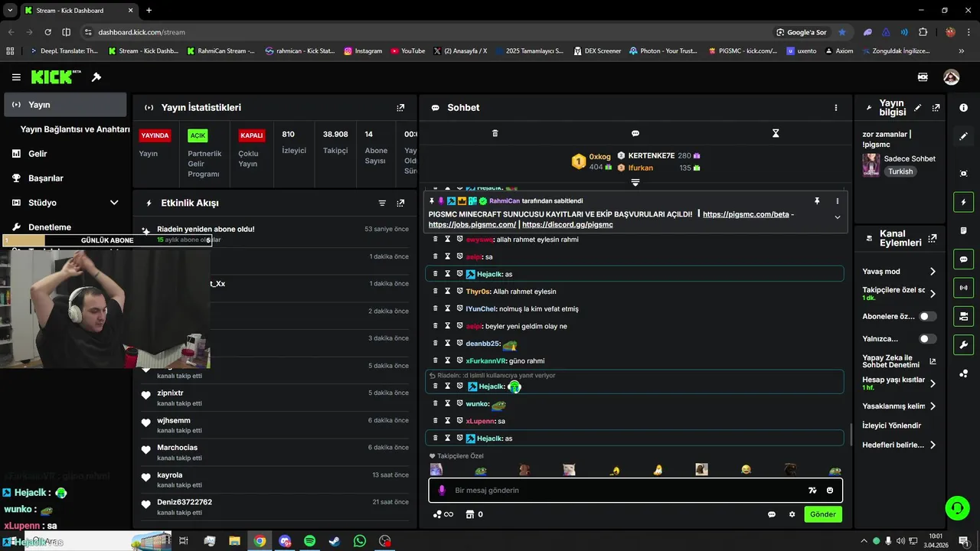Collapse the leaderboard with the arrow
This screenshot has height=551, width=980.
point(635,182)
